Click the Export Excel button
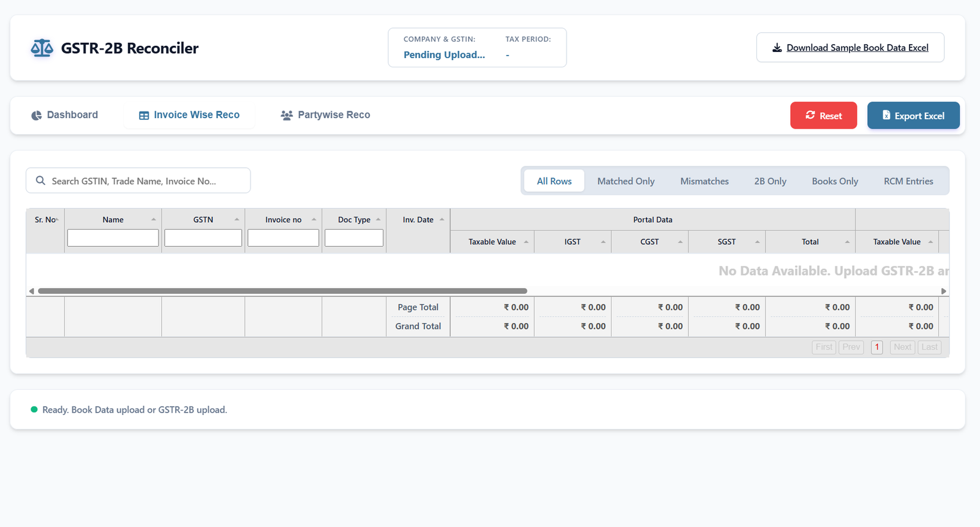980x527 pixels. [x=913, y=116]
